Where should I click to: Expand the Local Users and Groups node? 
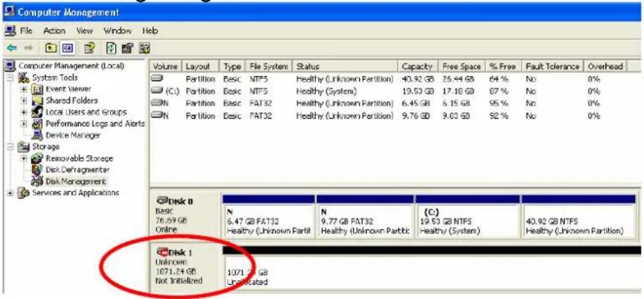tap(24, 112)
